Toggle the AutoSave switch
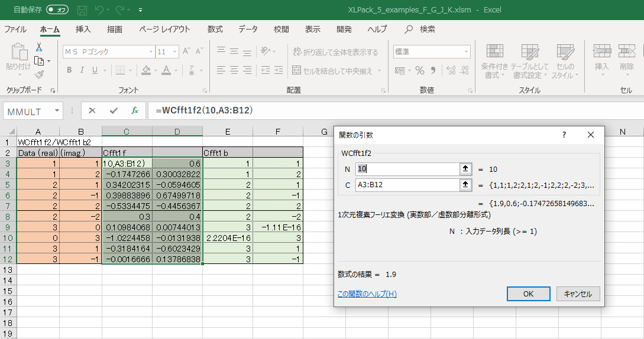This screenshot has width=644, height=339. coord(57,9)
